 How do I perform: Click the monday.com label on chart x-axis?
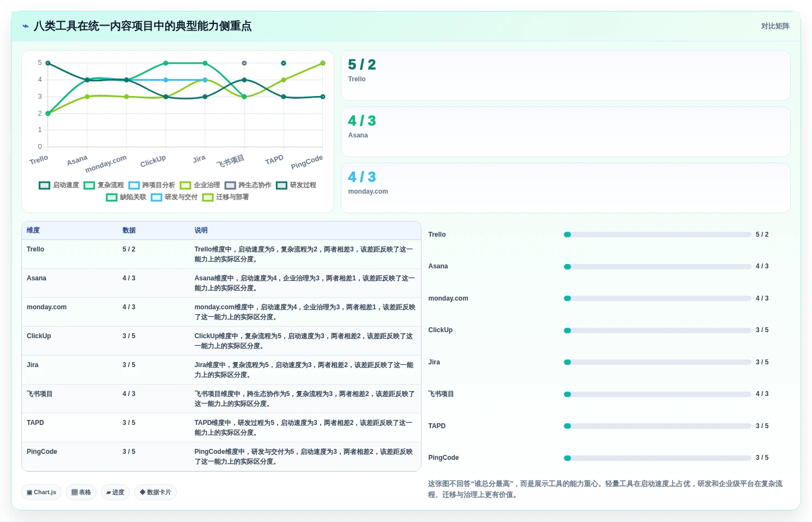point(106,163)
